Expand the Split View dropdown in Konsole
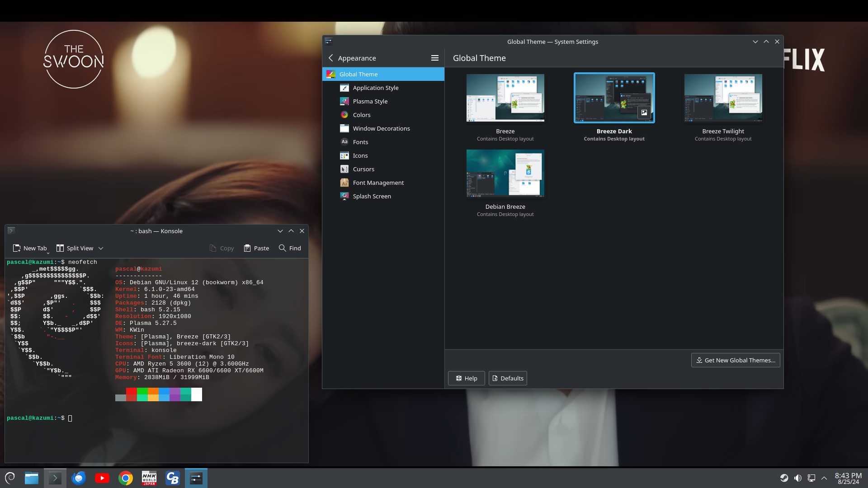868x488 pixels. (x=101, y=248)
